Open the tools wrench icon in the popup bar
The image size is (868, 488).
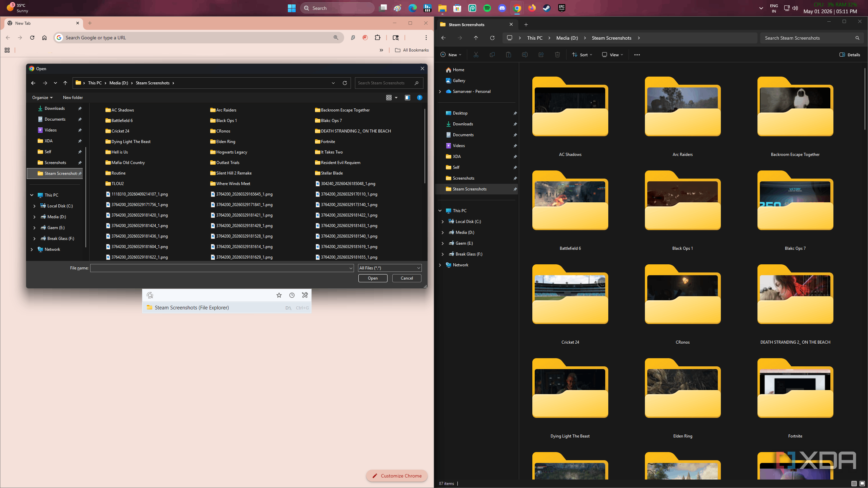click(305, 295)
